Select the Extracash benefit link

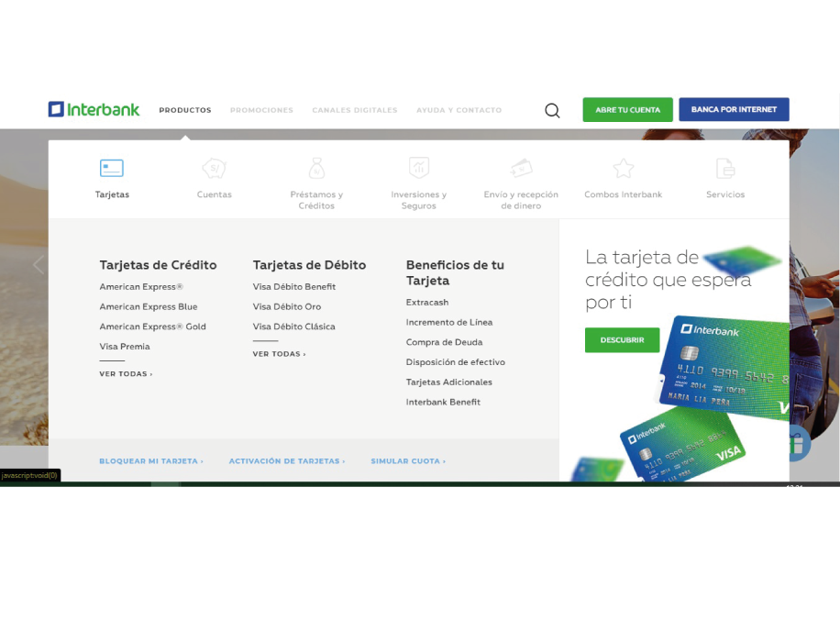tap(426, 302)
